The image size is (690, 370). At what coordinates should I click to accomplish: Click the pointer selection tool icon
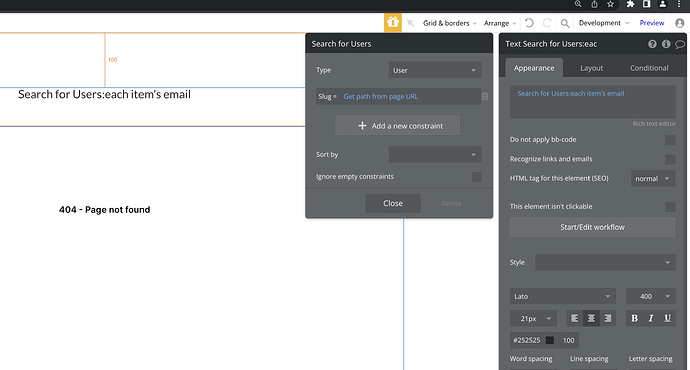(x=411, y=23)
